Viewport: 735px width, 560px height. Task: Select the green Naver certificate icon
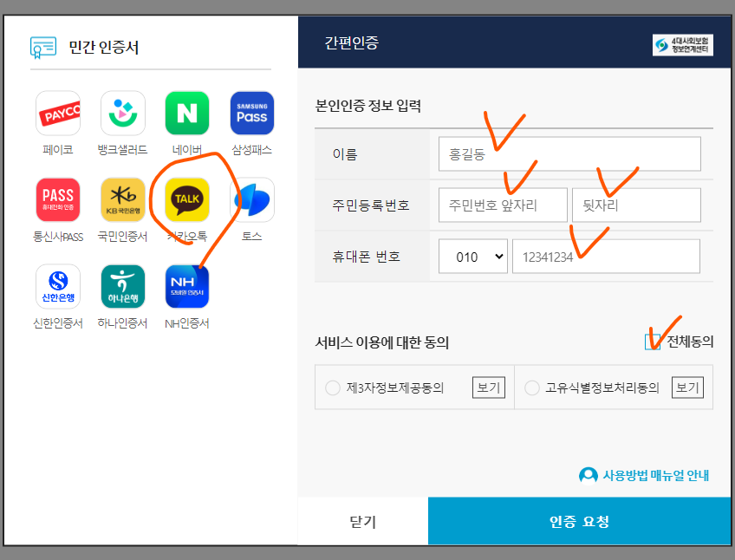pyautogui.click(x=187, y=113)
